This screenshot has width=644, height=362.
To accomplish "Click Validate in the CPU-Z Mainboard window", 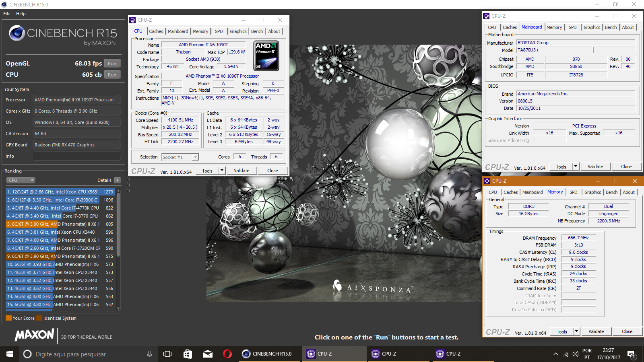I will pyautogui.click(x=595, y=167).
